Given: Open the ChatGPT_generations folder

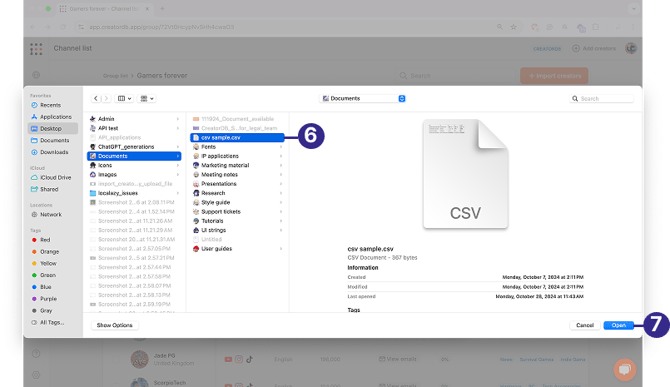Looking at the screenshot, I should [x=134, y=147].
